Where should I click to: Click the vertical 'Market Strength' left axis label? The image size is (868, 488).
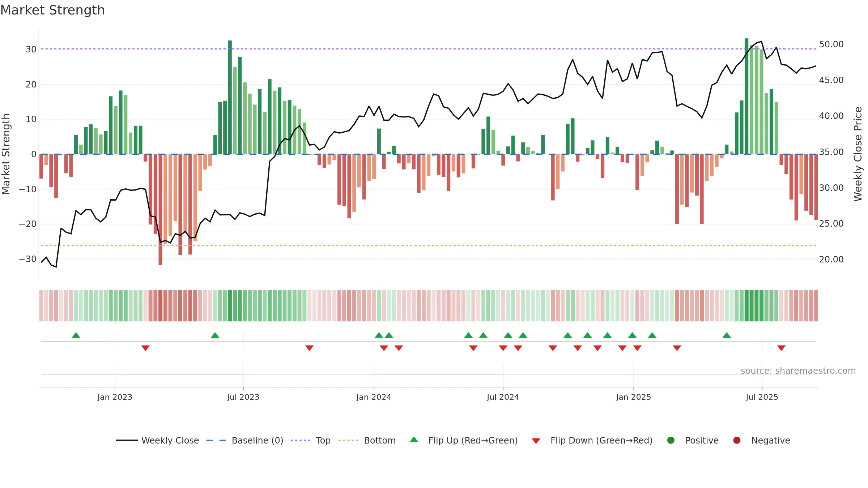pyautogui.click(x=6, y=154)
